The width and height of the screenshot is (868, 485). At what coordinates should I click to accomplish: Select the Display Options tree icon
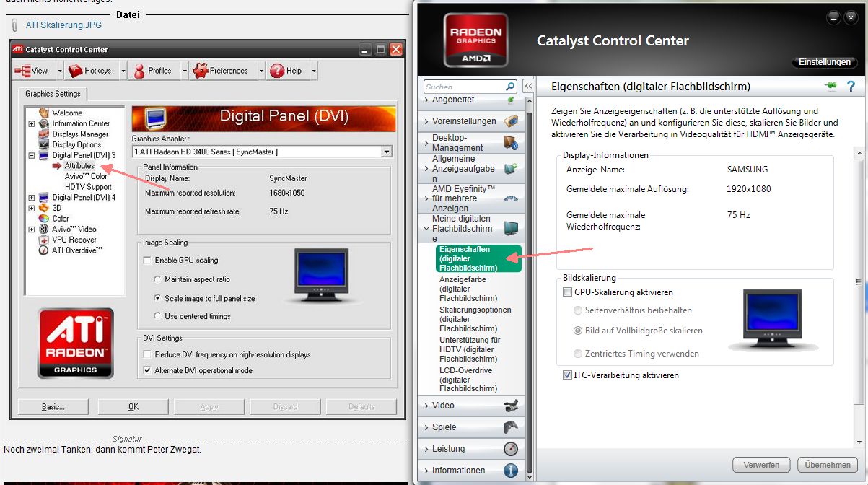click(x=44, y=144)
